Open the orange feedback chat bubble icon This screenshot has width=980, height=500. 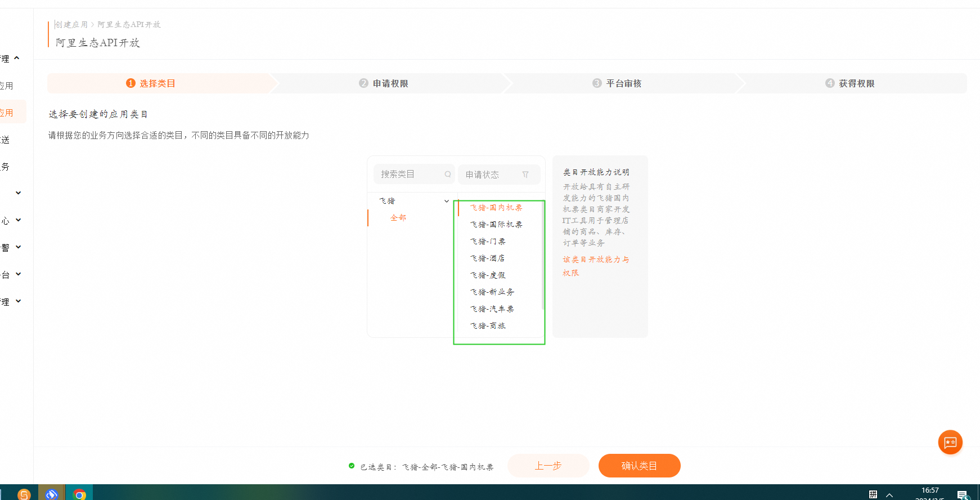[x=950, y=442]
